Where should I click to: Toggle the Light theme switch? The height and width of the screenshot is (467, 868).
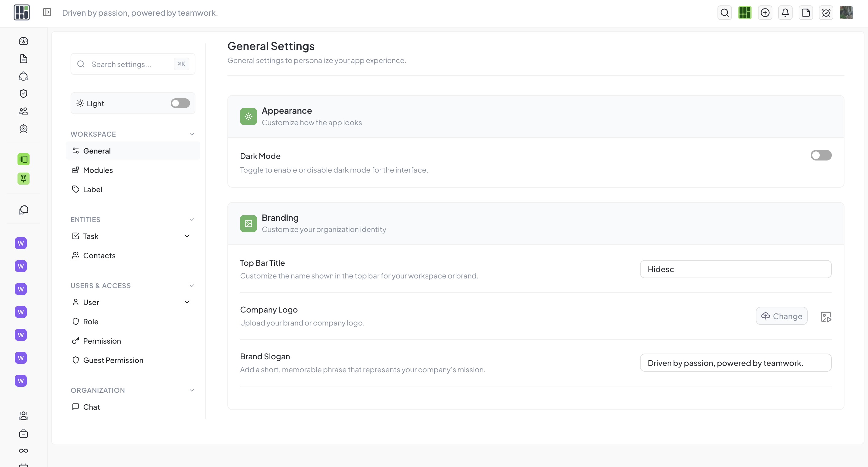click(x=180, y=103)
